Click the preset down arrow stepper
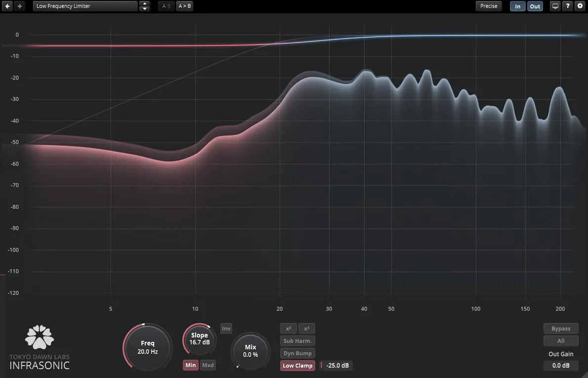The image size is (588, 378). point(144,8)
